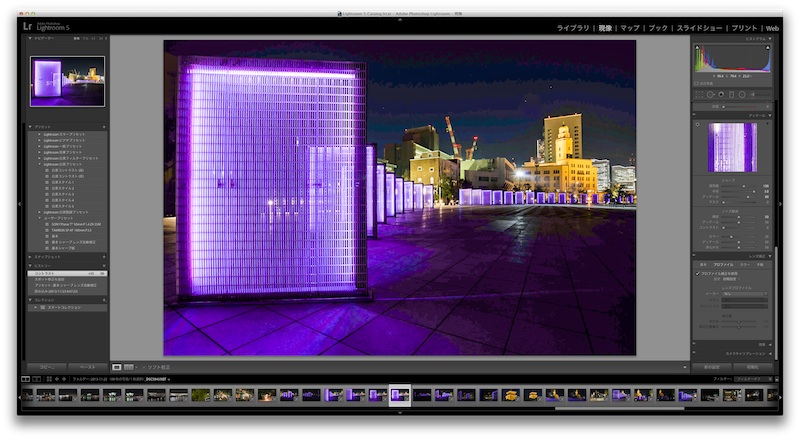
Task: Enable the ソフト校正 soft proofing checkbox
Action: click(144, 367)
